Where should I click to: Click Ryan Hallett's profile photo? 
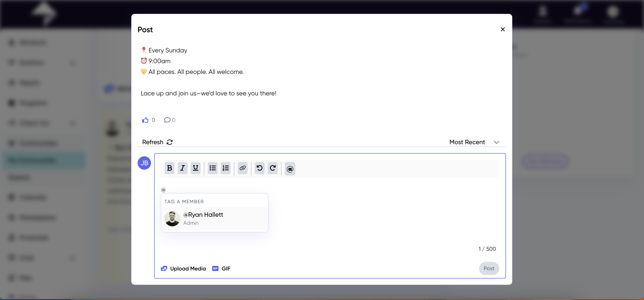172,219
